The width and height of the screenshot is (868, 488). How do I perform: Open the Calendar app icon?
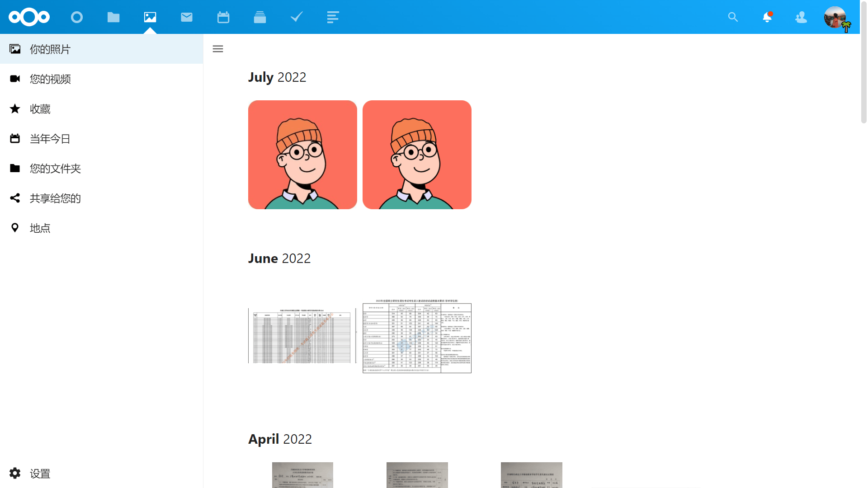tap(223, 17)
